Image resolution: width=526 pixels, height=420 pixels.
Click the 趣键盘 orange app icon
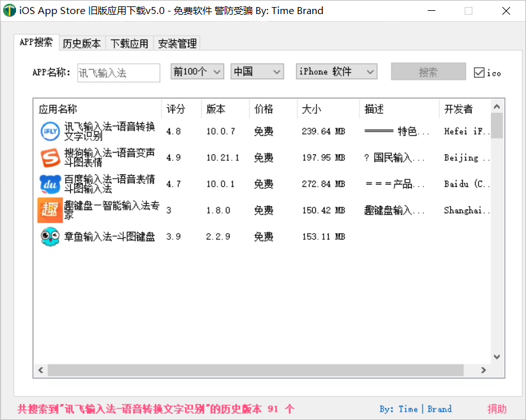point(50,210)
